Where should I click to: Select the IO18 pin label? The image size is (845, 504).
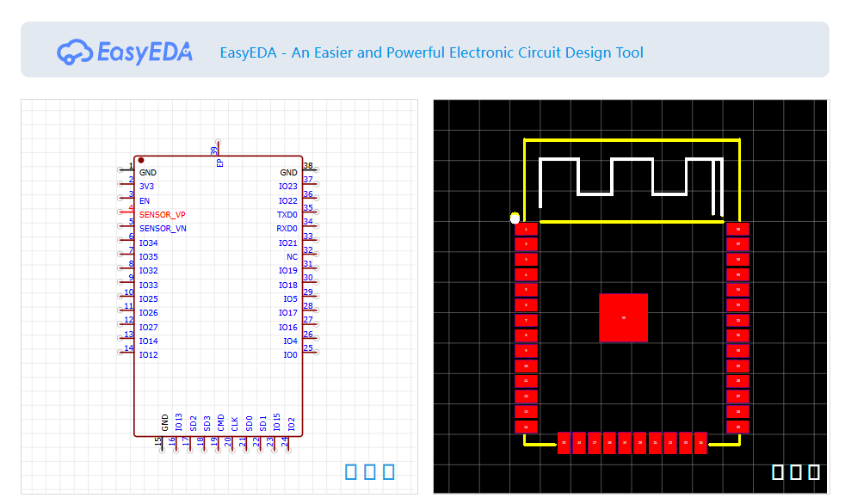click(287, 285)
